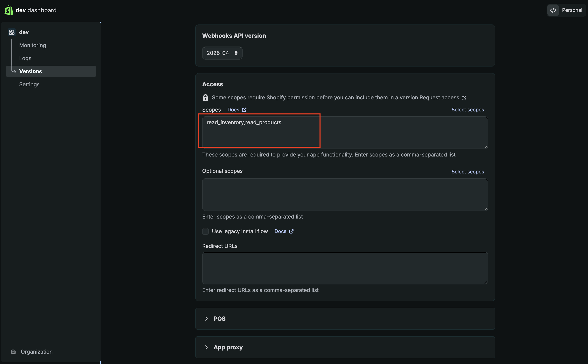Click the dev app grid icon
Viewport: 588px width, 364px height.
[12, 32]
